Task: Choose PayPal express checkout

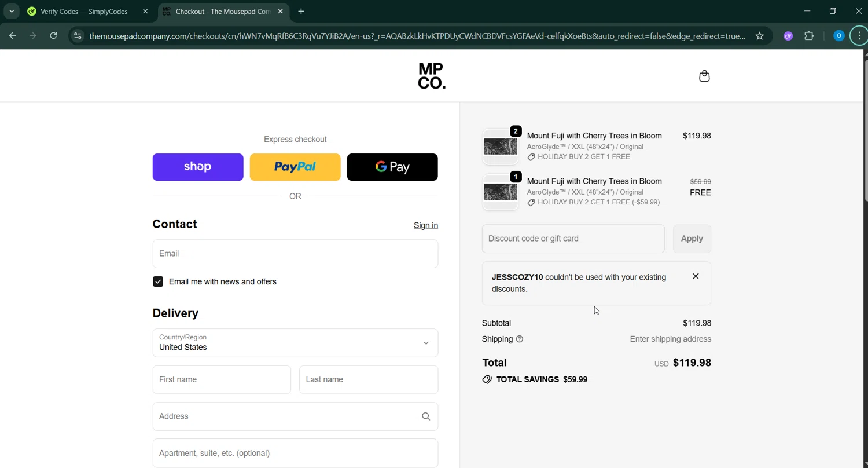Action: (x=295, y=167)
